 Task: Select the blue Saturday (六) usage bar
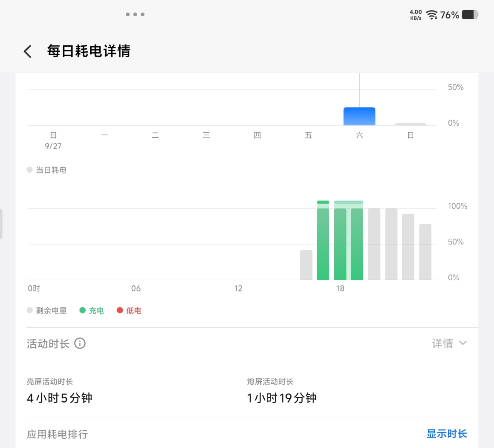(359, 116)
